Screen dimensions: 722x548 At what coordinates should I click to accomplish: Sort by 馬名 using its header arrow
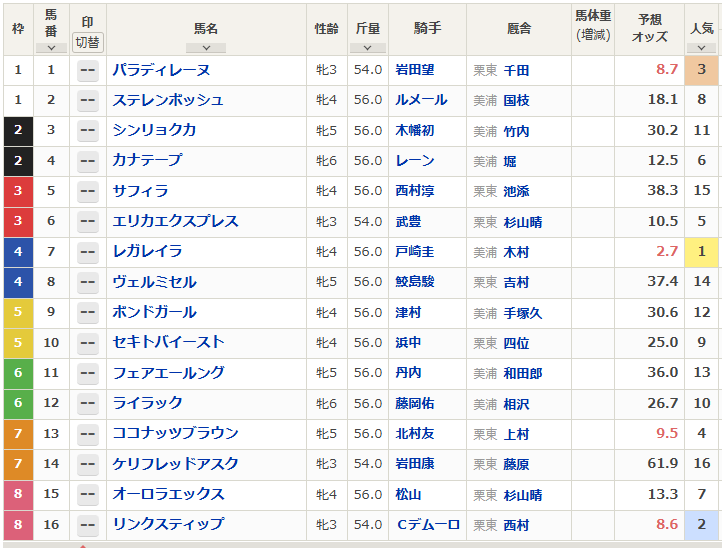click(x=206, y=47)
